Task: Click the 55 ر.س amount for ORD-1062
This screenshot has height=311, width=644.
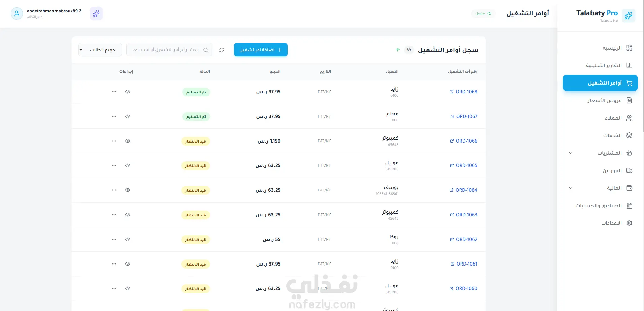Action: 272,239
